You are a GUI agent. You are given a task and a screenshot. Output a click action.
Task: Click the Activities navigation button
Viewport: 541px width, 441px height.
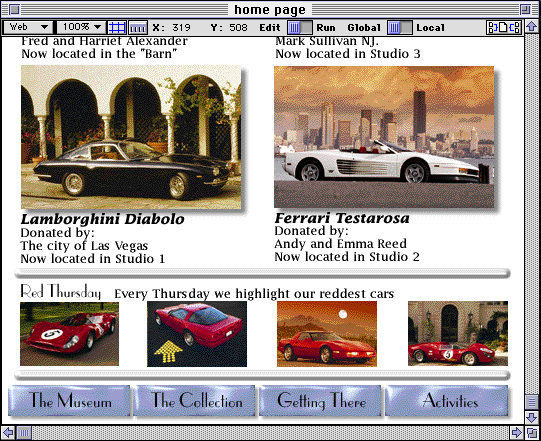(447, 400)
